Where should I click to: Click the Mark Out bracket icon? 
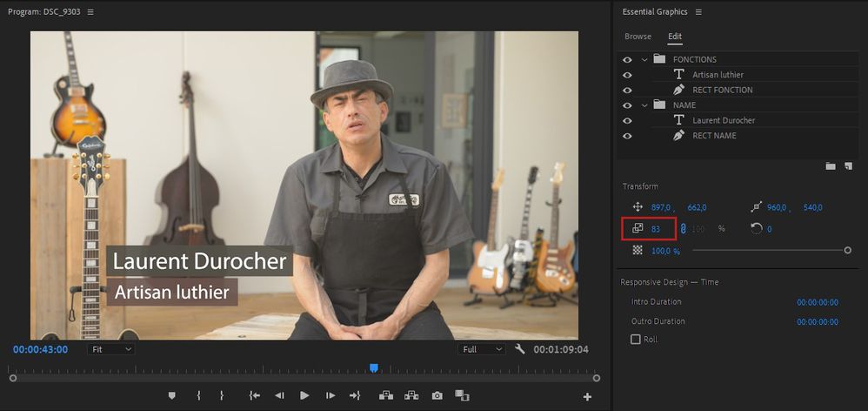coord(222,395)
